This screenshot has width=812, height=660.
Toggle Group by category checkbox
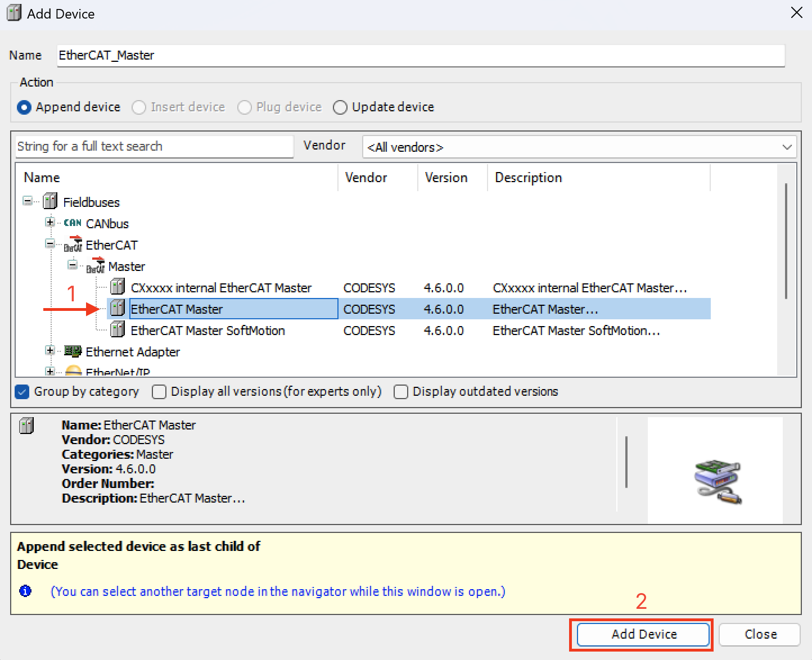pos(22,392)
